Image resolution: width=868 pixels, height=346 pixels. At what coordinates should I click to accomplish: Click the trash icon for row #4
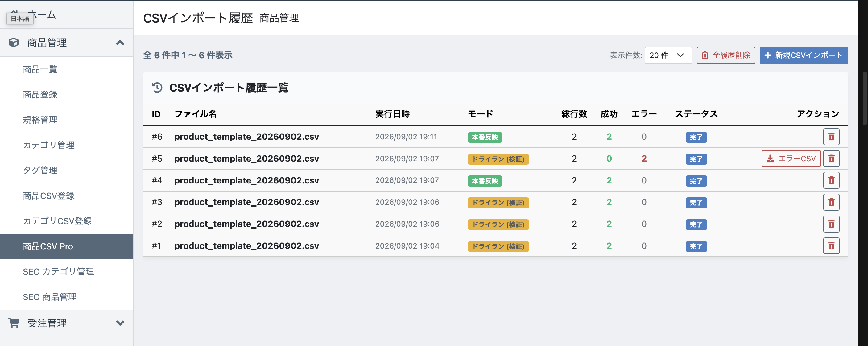pos(831,181)
